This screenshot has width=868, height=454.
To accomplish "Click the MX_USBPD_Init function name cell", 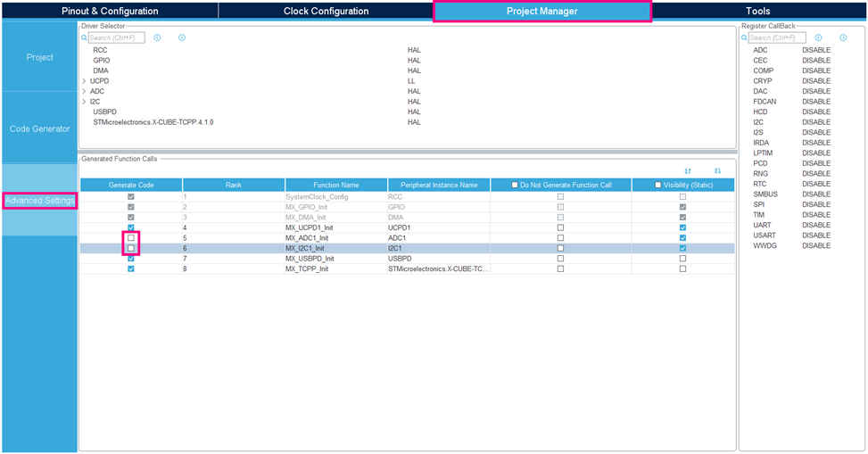I will tap(336, 259).
